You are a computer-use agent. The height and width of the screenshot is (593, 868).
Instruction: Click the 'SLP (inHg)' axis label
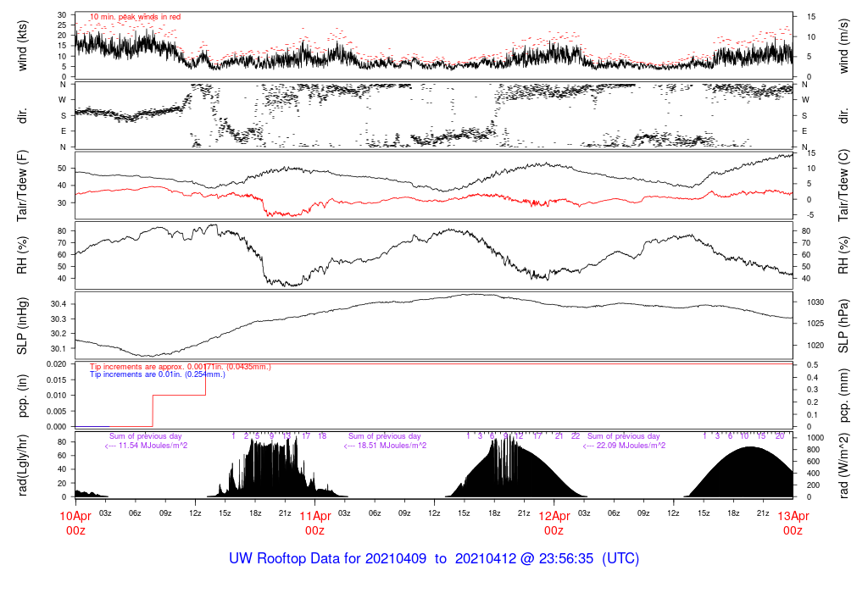(23, 326)
